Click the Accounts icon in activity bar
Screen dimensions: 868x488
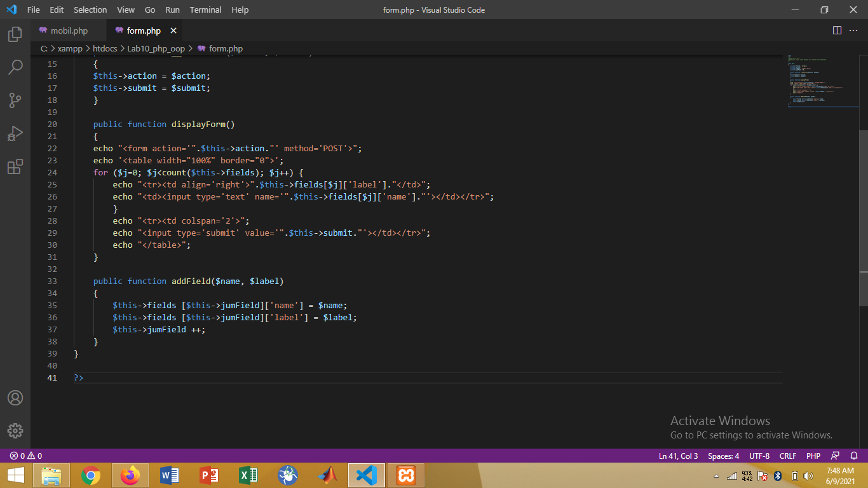[15, 398]
